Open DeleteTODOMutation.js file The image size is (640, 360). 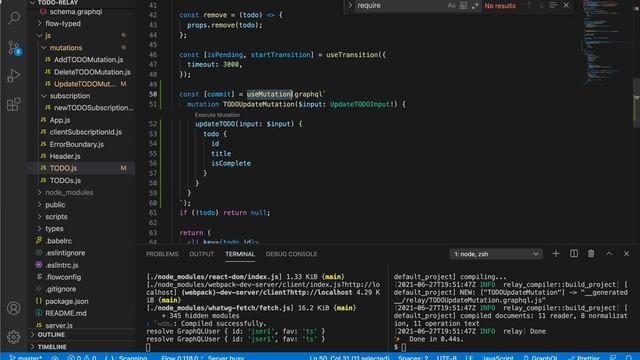click(x=92, y=72)
